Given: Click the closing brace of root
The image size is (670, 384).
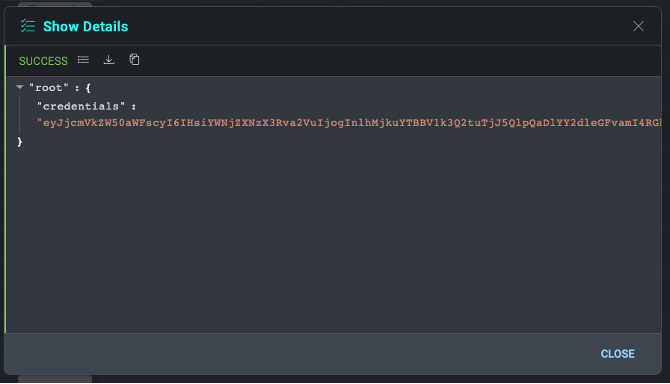Looking at the screenshot, I should pyautogui.click(x=20, y=142).
